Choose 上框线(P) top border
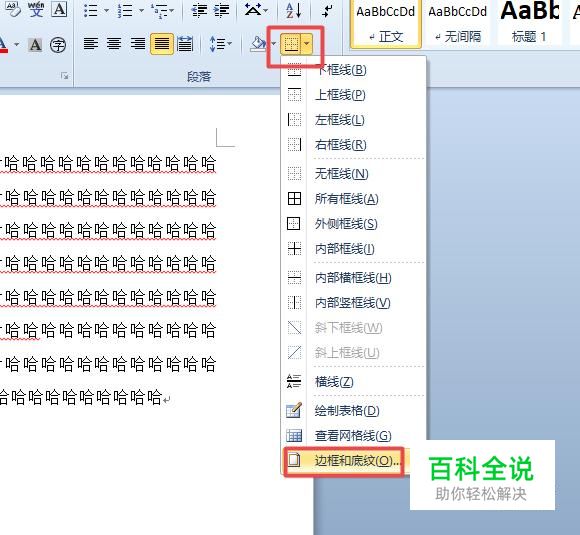This screenshot has height=535, width=580. coord(353,95)
